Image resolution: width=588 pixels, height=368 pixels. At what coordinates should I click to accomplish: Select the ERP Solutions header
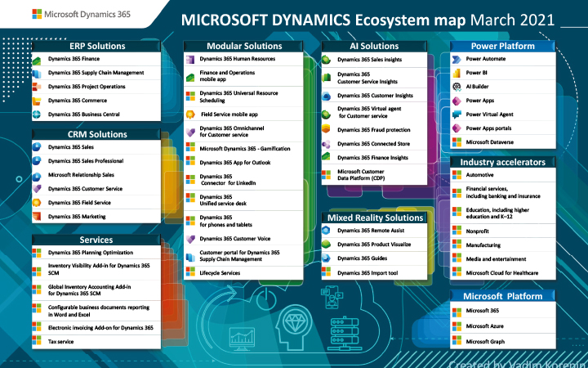click(x=96, y=46)
